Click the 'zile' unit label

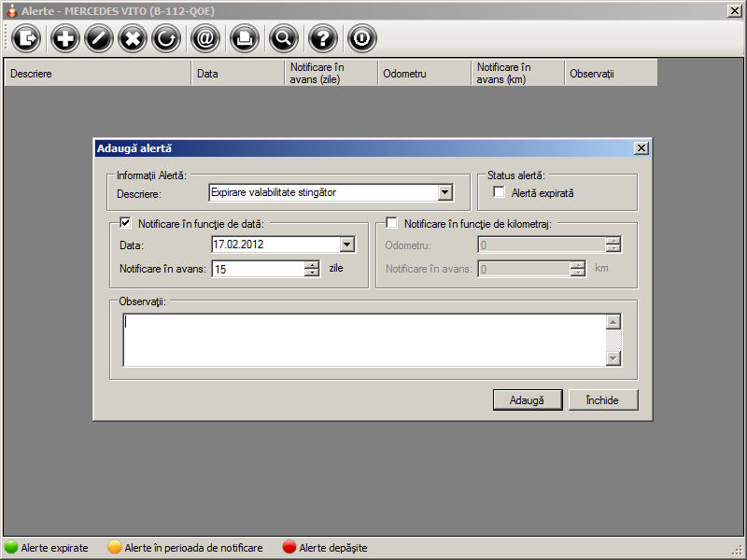coord(336,268)
